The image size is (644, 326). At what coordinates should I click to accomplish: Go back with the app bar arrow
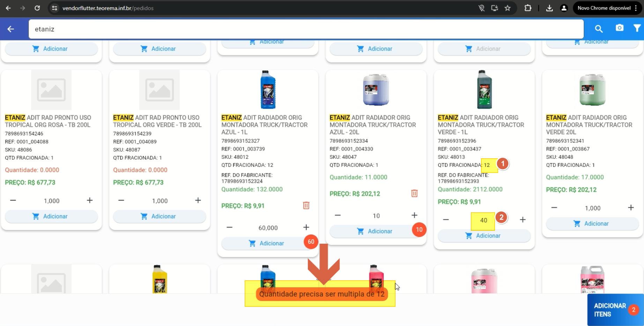[11, 29]
